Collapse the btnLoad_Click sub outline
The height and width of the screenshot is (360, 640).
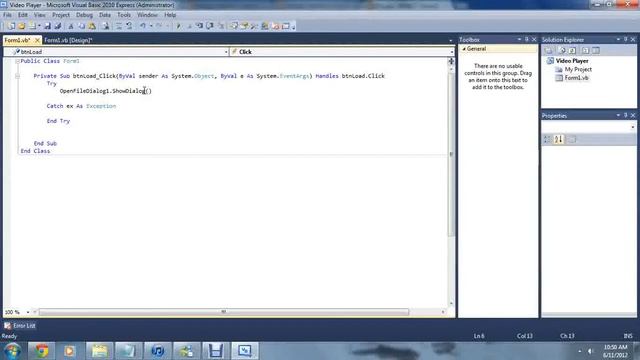click(x=17, y=76)
